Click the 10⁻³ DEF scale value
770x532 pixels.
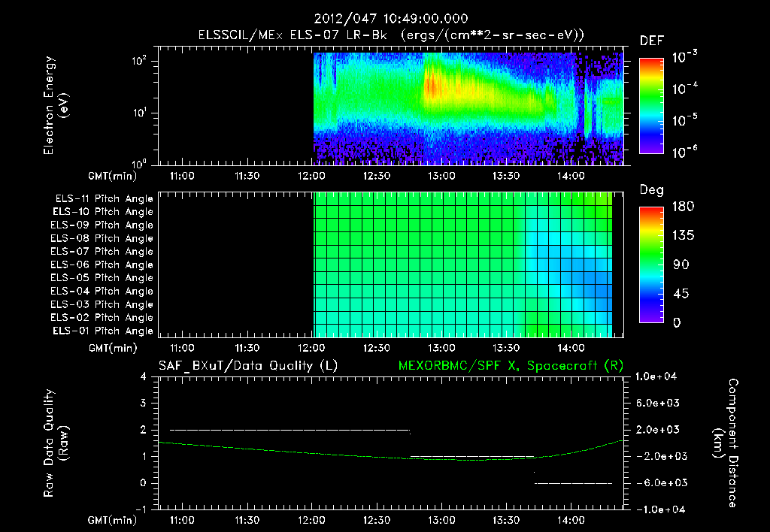(684, 57)
